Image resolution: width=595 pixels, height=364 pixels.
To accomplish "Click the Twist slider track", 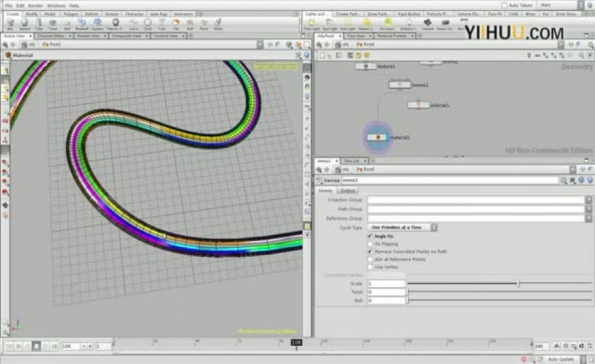I will coord(499,292).
